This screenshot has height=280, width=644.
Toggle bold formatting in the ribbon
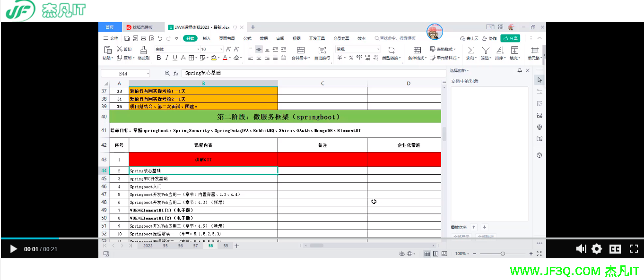tap(158, 58)
